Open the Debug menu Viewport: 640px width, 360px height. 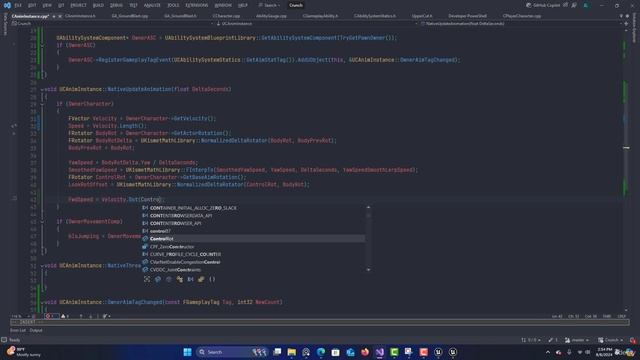point(116,5)
